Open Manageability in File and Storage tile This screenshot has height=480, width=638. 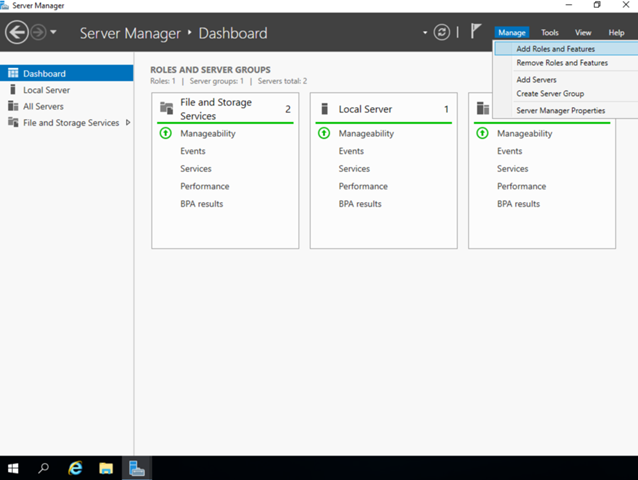208,133
